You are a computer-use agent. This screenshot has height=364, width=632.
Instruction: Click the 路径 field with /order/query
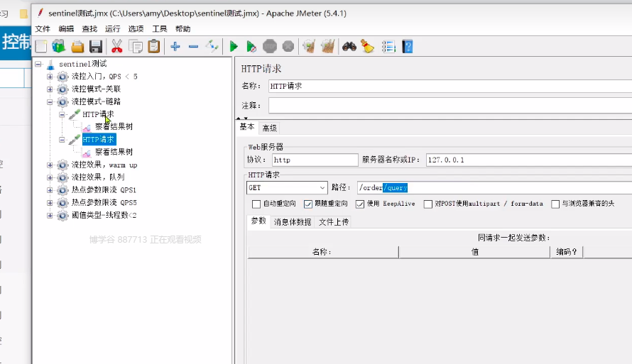494,187
